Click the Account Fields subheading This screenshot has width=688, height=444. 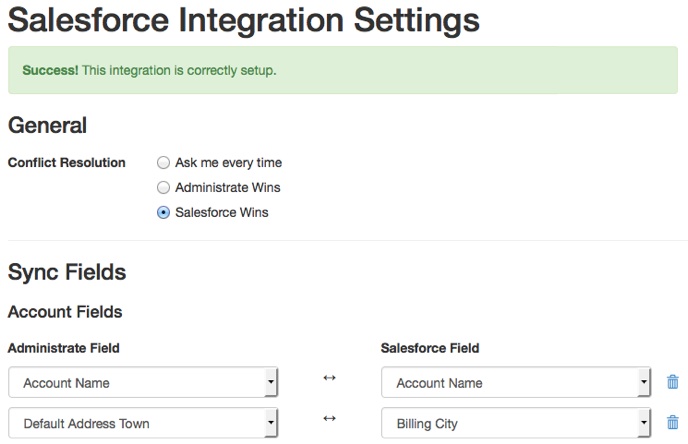coord(65,312)
